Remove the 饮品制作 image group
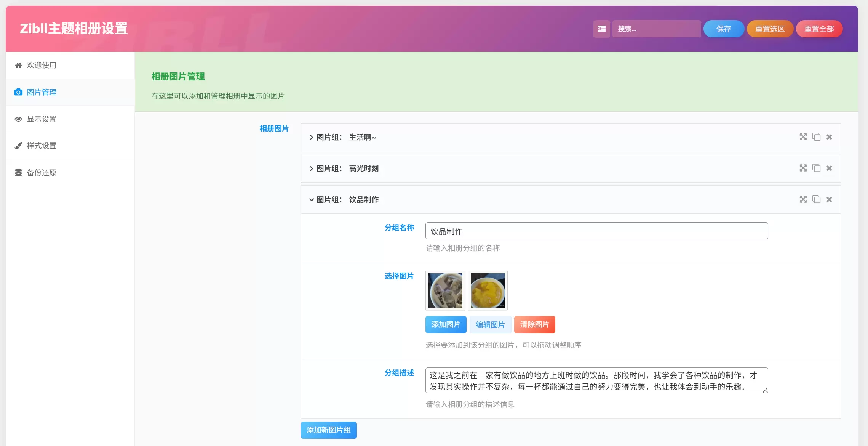Image resolution: width=868 pixels, height=446 pixels. pos(829,199)
